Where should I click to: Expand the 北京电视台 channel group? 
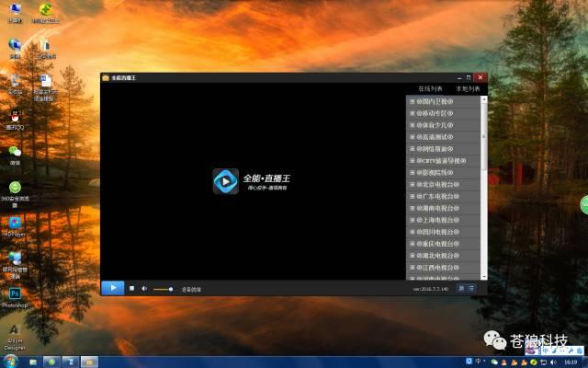413,184
